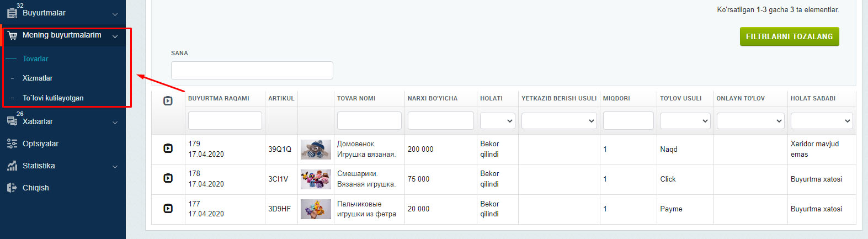Open the Holati filter dropdown
This screenshot has height=239, width=868.
point(497,120)
